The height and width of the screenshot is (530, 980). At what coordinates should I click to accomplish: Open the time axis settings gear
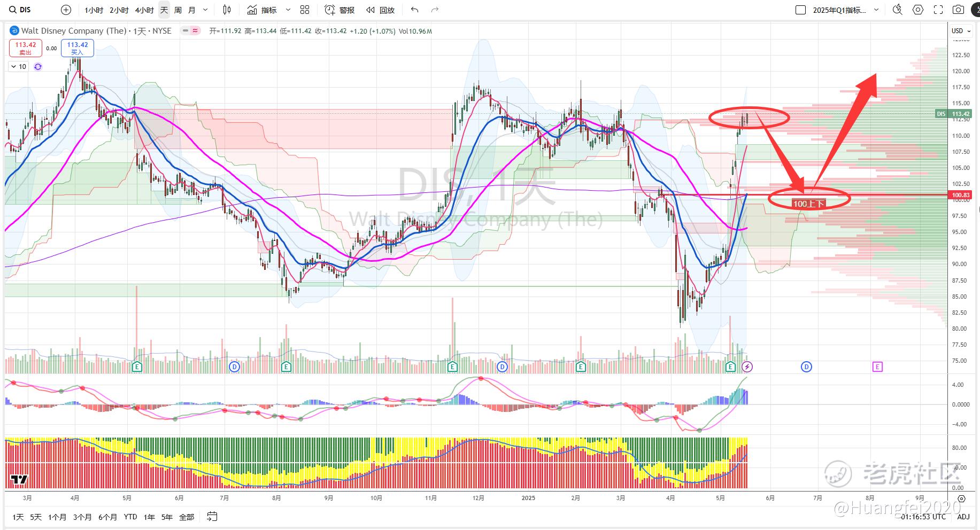pyautogui.click(x=962, y=498)
